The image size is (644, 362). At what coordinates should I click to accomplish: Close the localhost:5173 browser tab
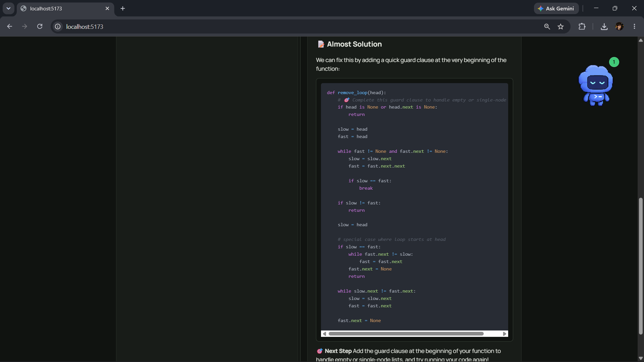(x=107, y=8)
